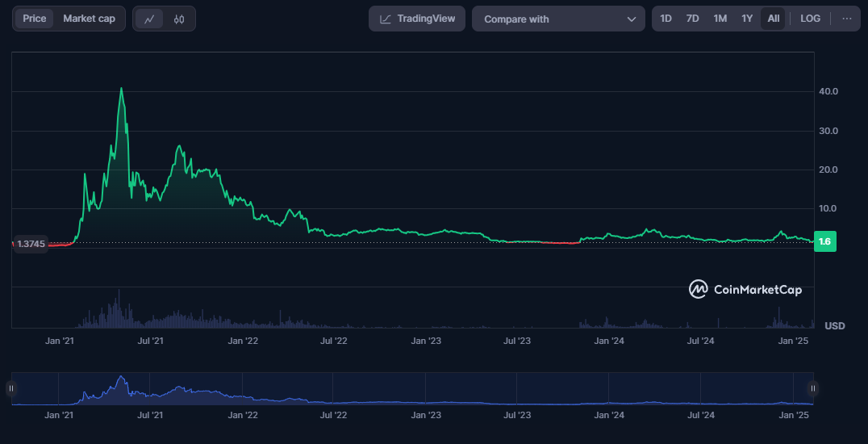
Task: Select the Market cap view toggle
Action: pos(89,19)
